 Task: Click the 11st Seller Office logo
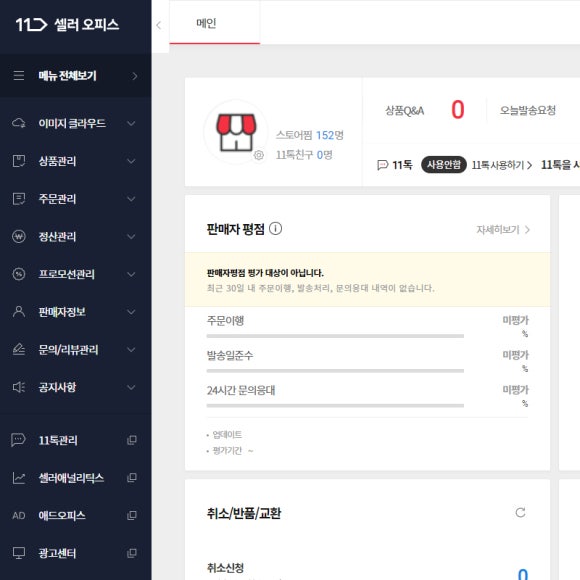point(67,24)
